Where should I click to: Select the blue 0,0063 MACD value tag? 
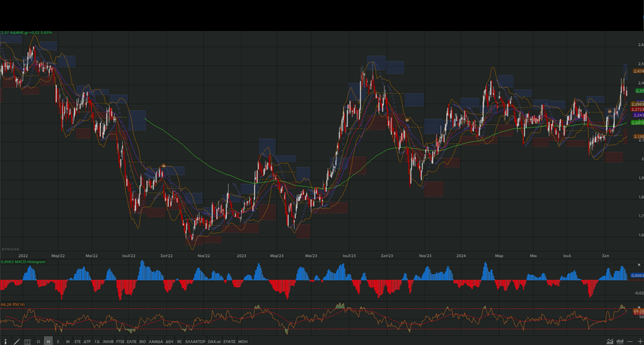tap(637, 276)
